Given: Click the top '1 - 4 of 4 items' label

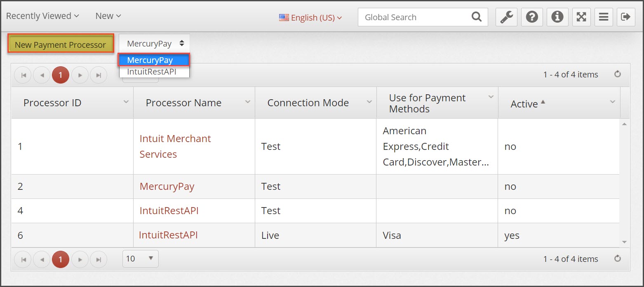Looking at the screenshot, I should (571, 75).
